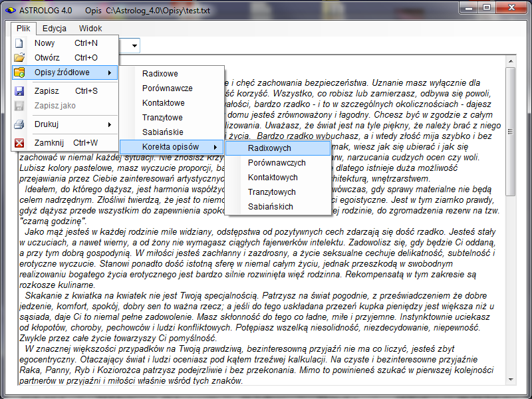Select Radixowe in the Opisy źródłowe submenu
532x399 pixels.
click(172, 74)
